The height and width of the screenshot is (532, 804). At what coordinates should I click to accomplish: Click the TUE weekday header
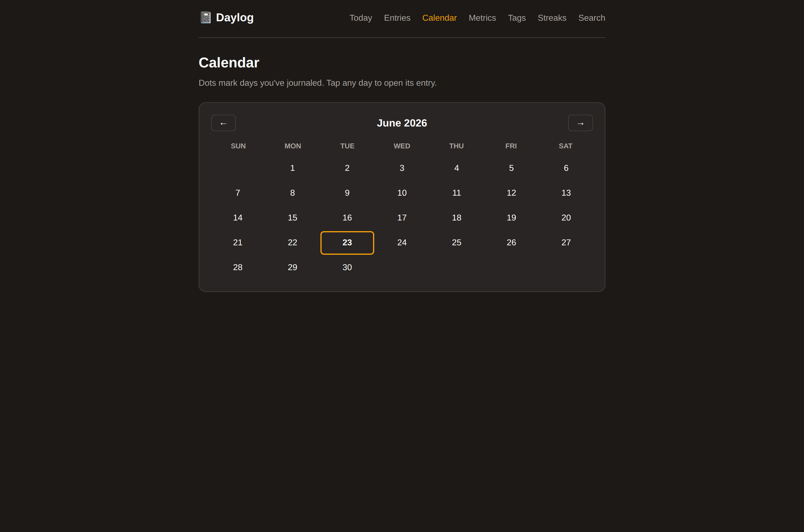coord(347,146)
